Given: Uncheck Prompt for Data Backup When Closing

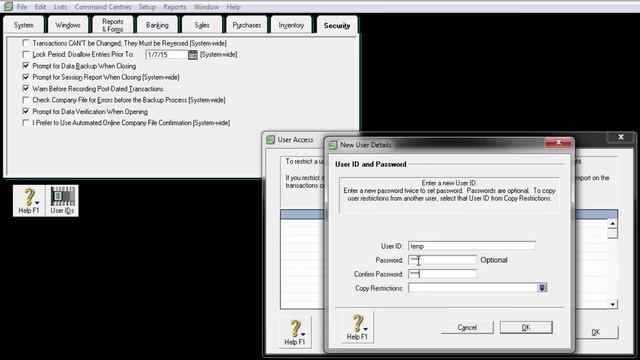Looking at the screenshot, I should pyautogui.click(x=26, y=66).
